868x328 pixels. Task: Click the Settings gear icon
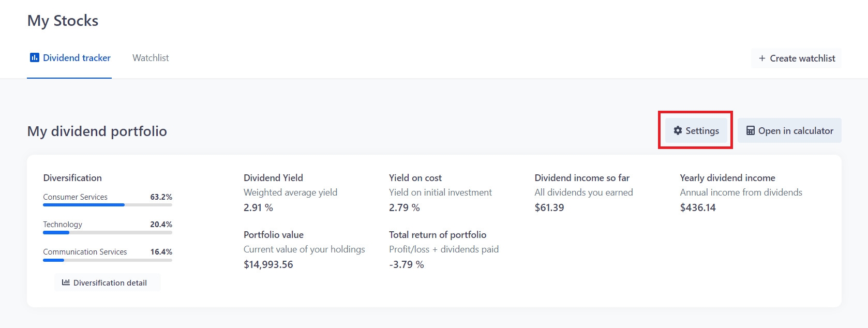[x=678, y=131]
